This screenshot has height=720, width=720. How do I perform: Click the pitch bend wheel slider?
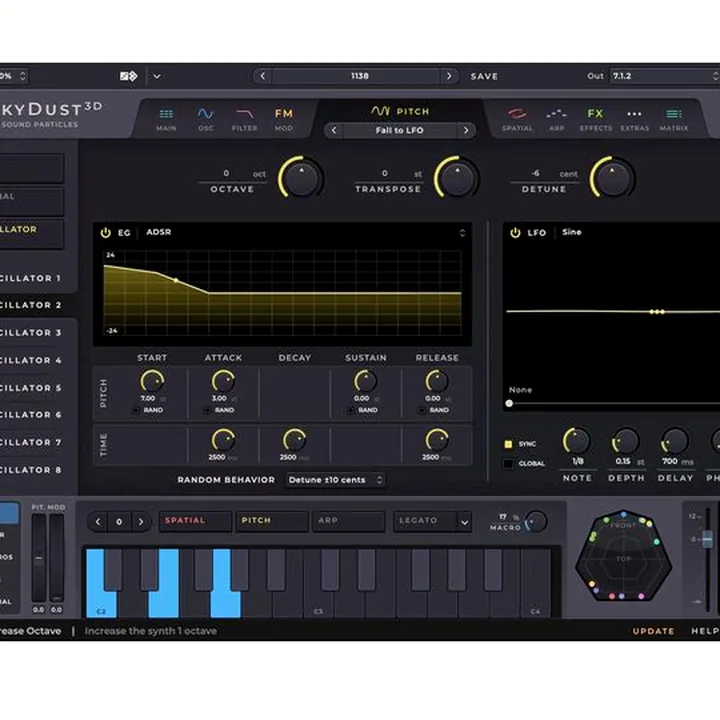(39, 558)
